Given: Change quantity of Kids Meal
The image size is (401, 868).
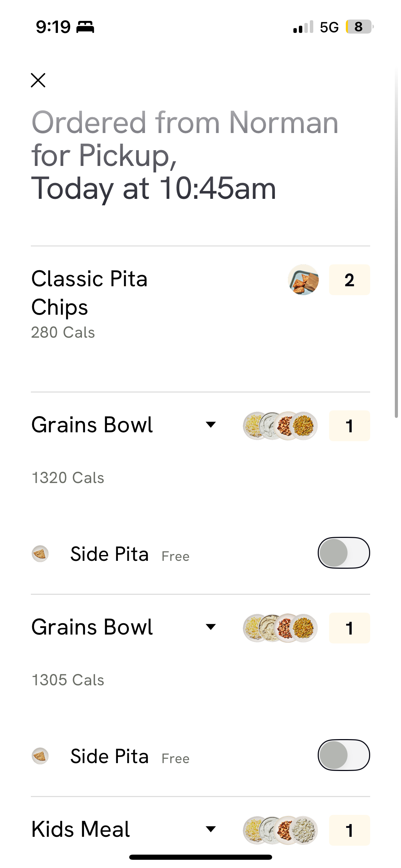Looking at the screenshot, I should coord(349,830).
